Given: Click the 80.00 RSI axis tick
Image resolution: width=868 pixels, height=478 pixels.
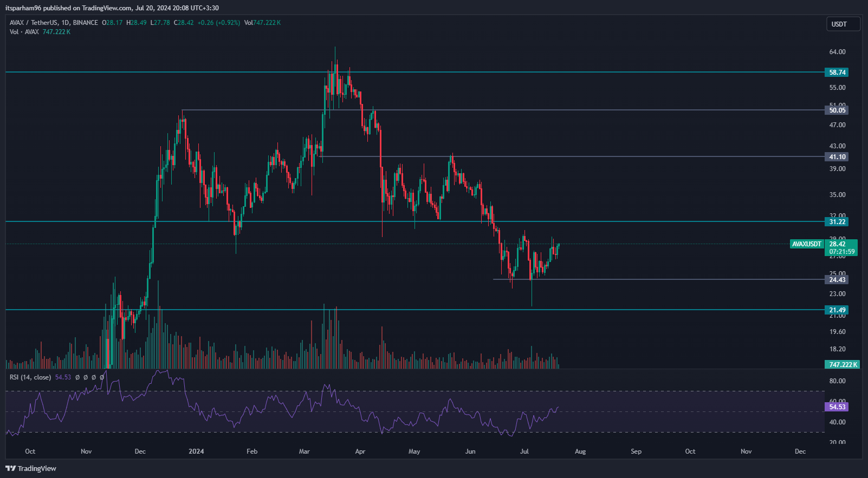Looking at the screenshot, I should pyautogui.click(x=837, y=381).
